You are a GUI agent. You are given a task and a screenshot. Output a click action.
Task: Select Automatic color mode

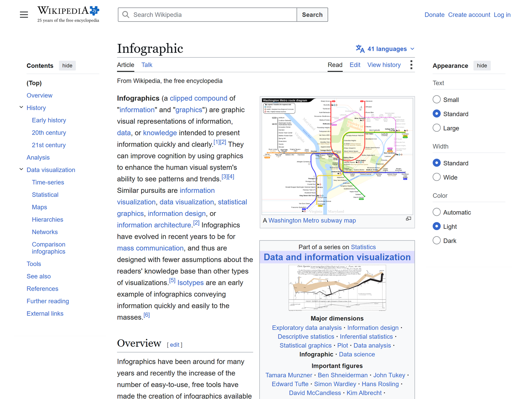(437, 212)
